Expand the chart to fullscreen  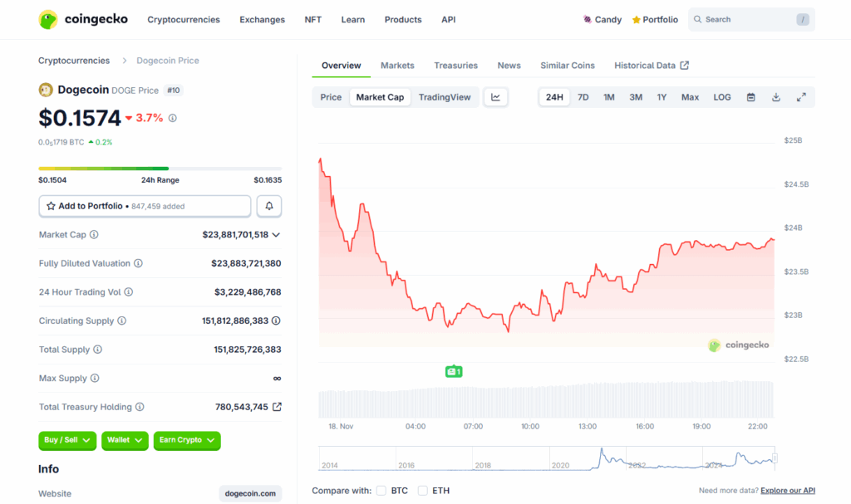coord(801,97)
